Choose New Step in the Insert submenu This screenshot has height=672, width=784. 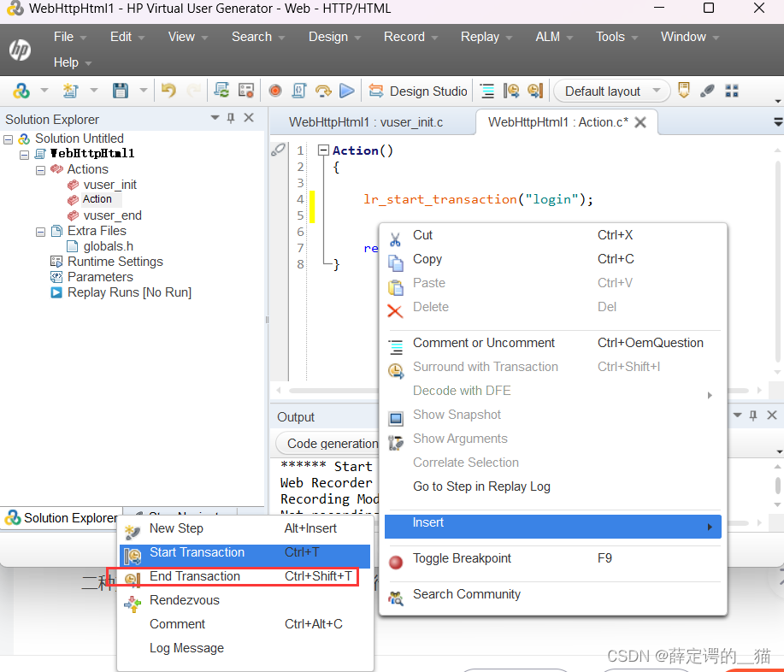(x=245, y=528)
